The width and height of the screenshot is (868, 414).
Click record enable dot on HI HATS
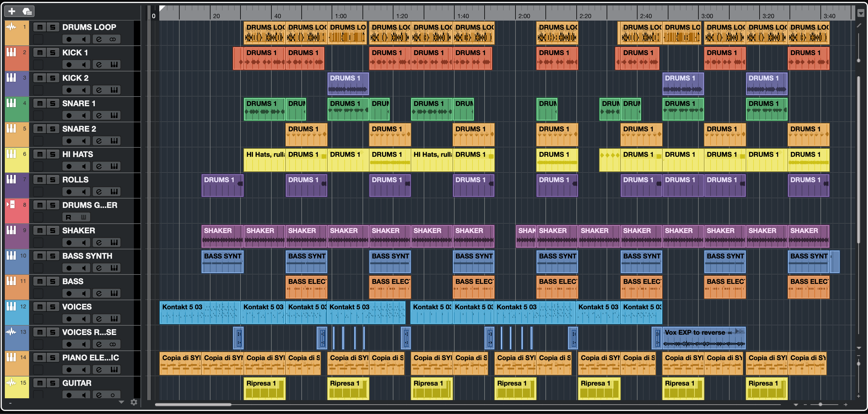pyautogui.click(x=69, y=166)
